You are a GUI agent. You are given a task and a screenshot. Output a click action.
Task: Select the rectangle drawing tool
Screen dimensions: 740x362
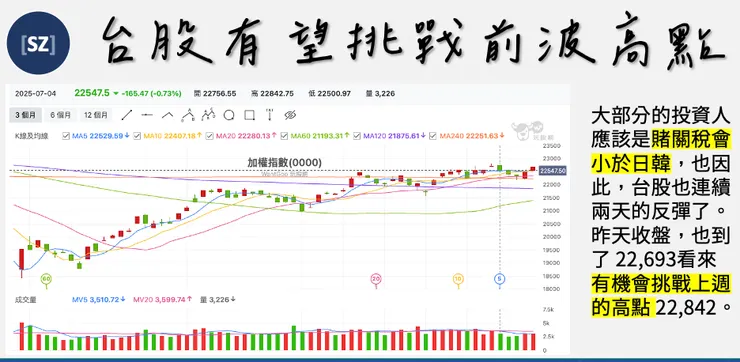point(250,115)
